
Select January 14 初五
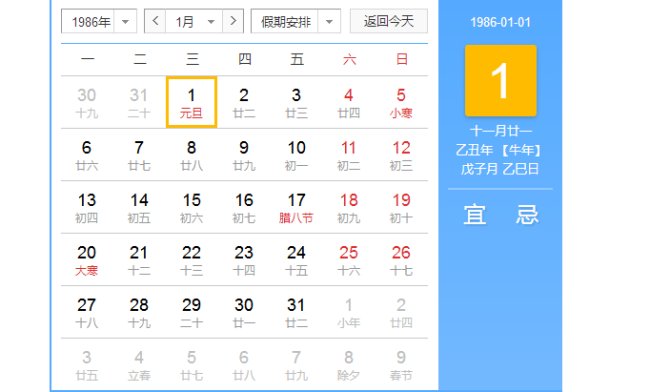tap(139, 207)
